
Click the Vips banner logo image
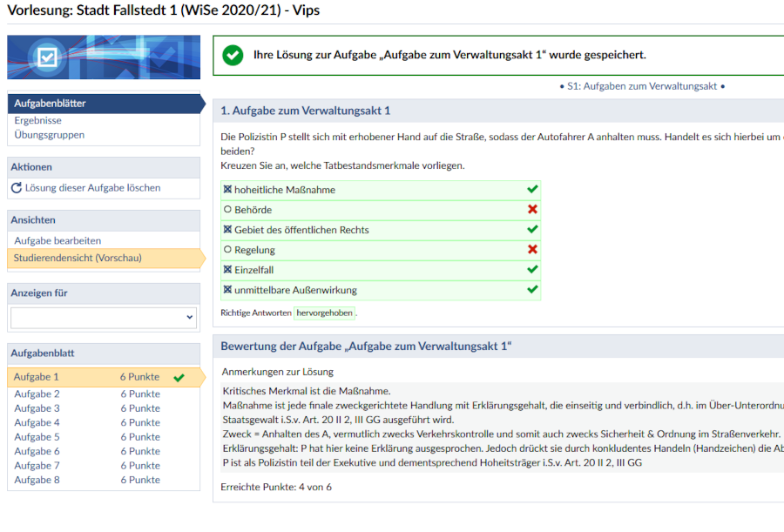click(x=103, y=56)
